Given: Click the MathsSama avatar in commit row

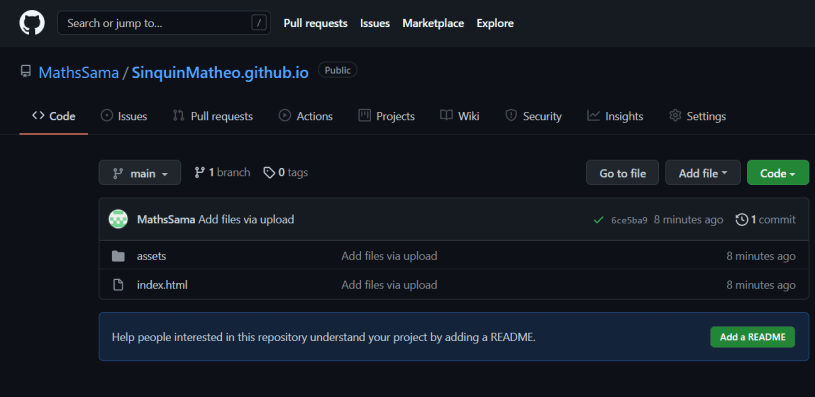Looking at the screenshot, I should (118, 219).
